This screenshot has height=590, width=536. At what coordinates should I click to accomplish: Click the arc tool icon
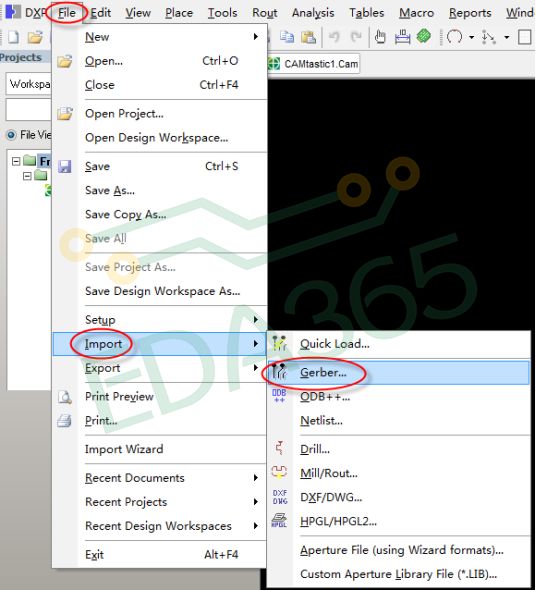454,37
